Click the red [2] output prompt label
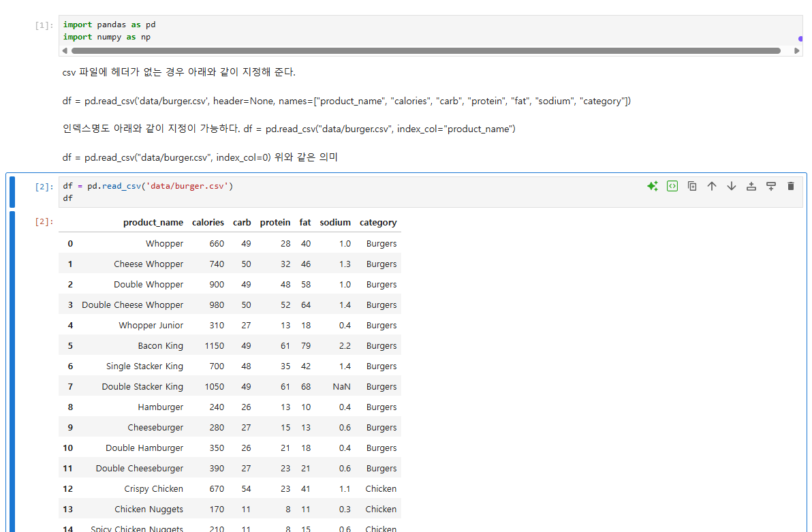812x532 pixels. pos(44,221)
